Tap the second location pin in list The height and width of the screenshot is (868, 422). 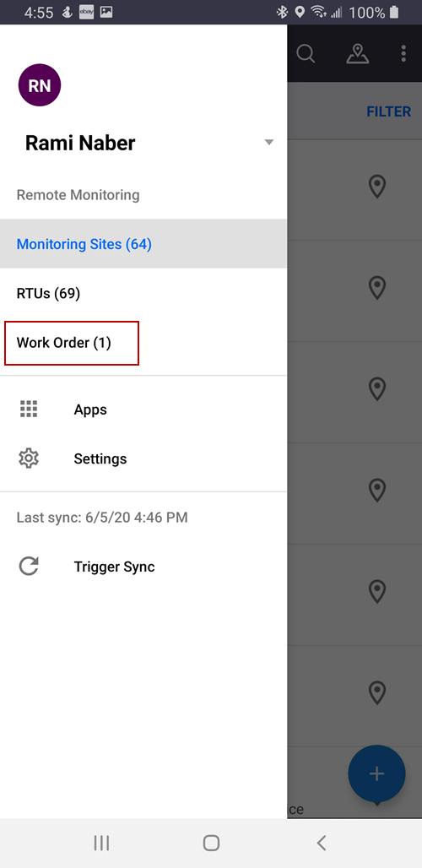click(377, 288)
